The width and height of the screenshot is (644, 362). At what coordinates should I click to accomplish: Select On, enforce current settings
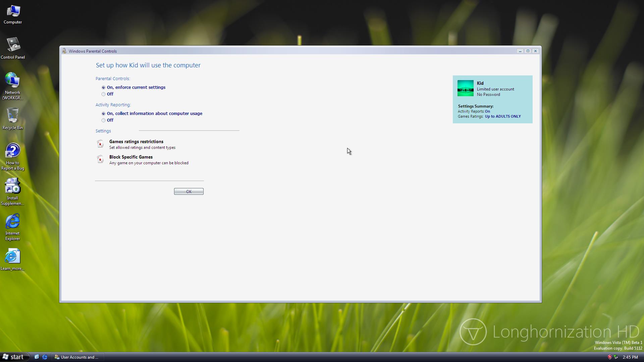104,87
